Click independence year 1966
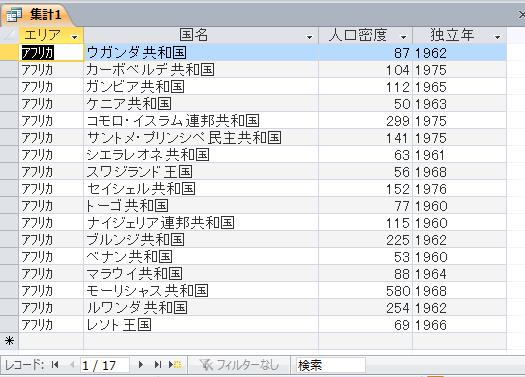 coord(459,325)
